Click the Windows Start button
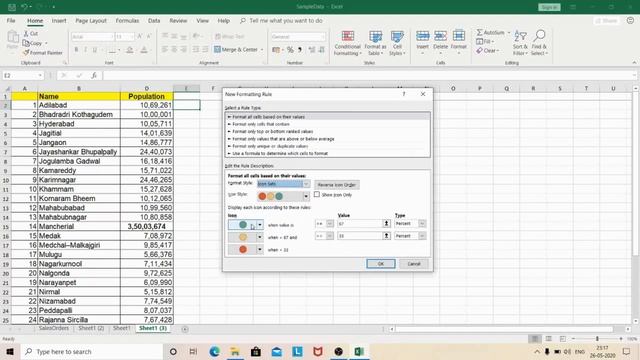 click(10, 351)
